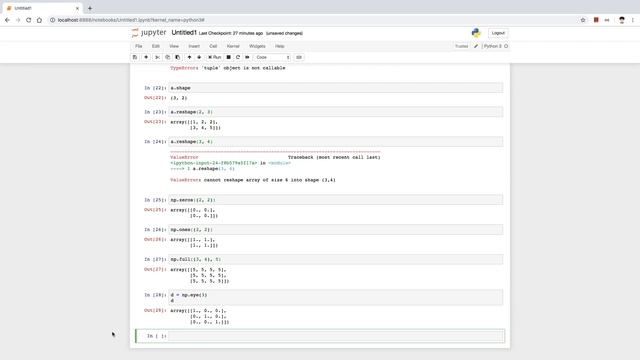The height and width of the screenshot is (360, 640).
Task: Select the cell containing a.shape
Action: [336, 88]
